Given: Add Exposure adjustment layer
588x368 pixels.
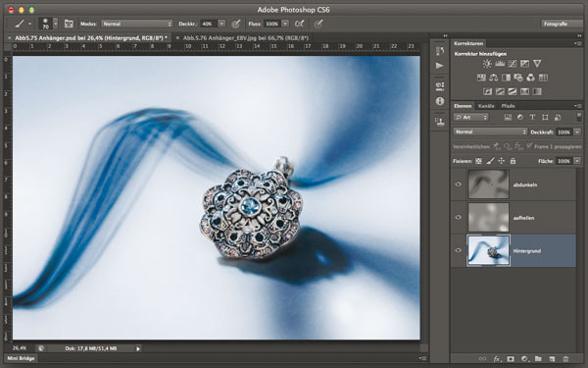Looking at the screenshot, I should point(524,64).
